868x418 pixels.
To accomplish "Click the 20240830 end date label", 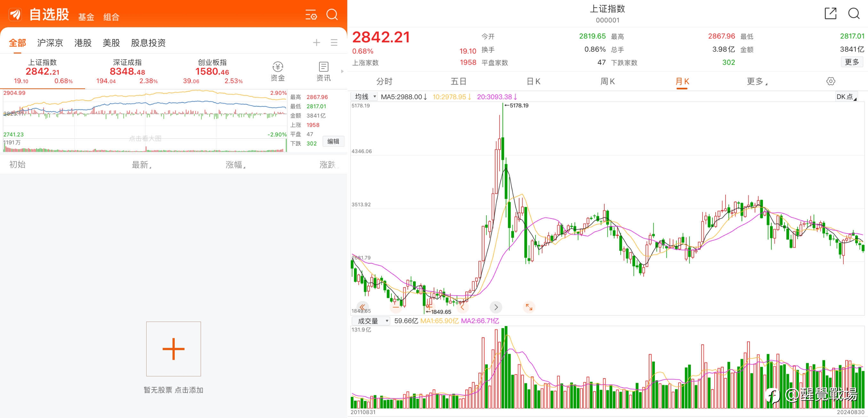I will click(850, 412).
